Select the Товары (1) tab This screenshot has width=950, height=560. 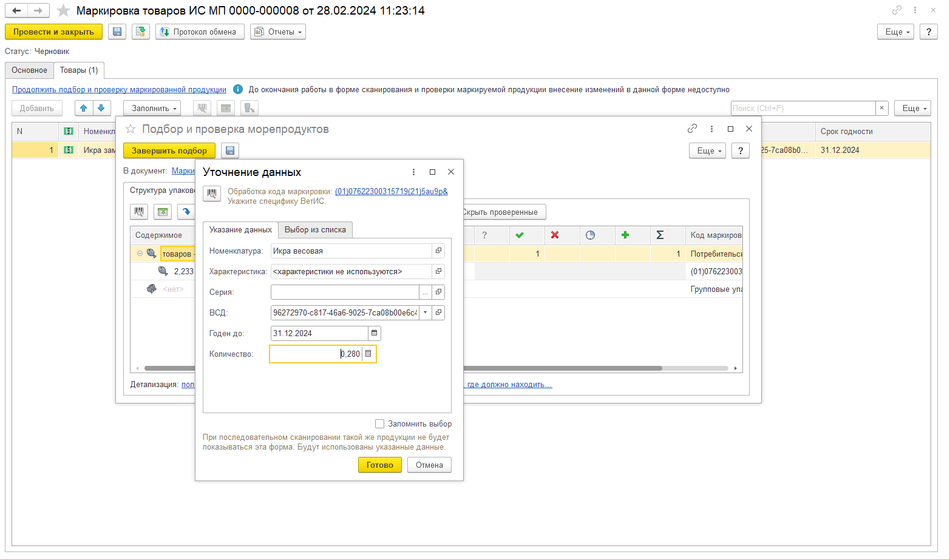pos(79,70)
